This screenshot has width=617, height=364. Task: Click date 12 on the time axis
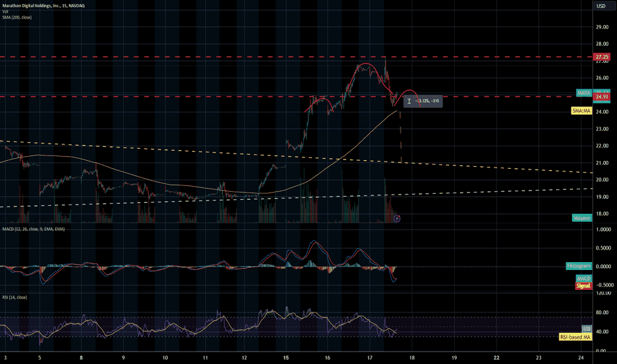pos(244,357)
